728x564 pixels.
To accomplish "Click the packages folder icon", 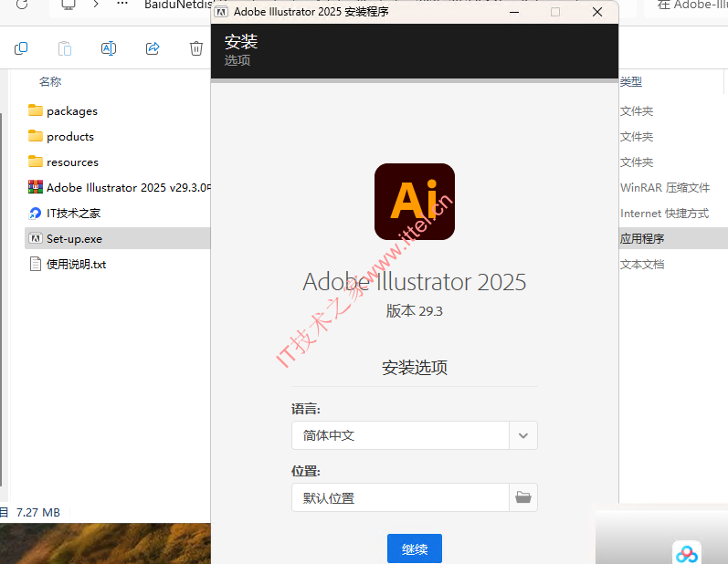I will point(36,110).
